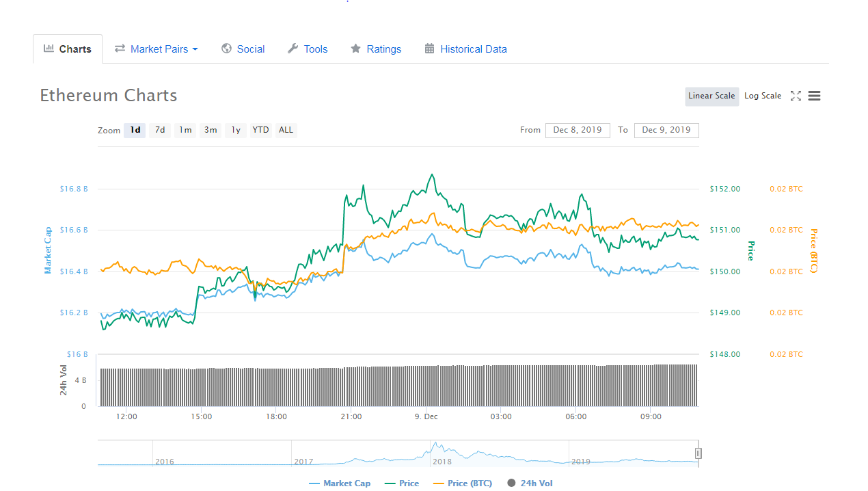Set zoom to 1m
Screen dimensions: 868x491
click(x=185, y=130)
